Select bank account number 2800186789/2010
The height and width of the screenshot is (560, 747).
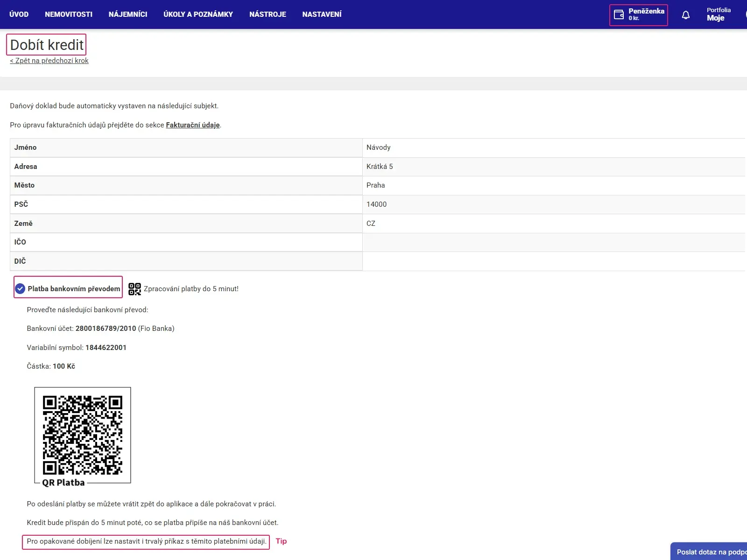pyautogui.click(x=106, y=329)
